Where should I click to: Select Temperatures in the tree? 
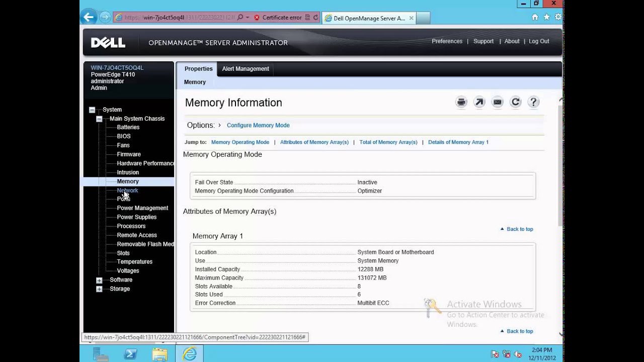tap(134, 262)
